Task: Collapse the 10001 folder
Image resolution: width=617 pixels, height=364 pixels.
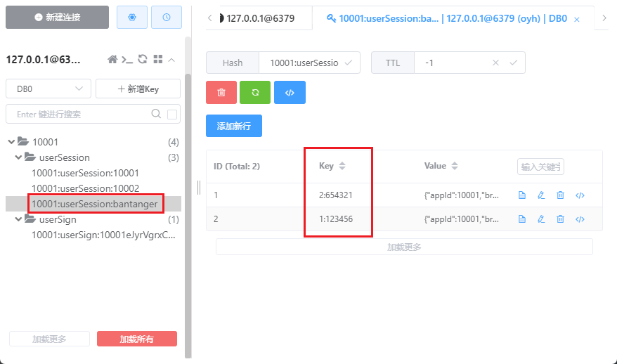Action: point(11,142)
